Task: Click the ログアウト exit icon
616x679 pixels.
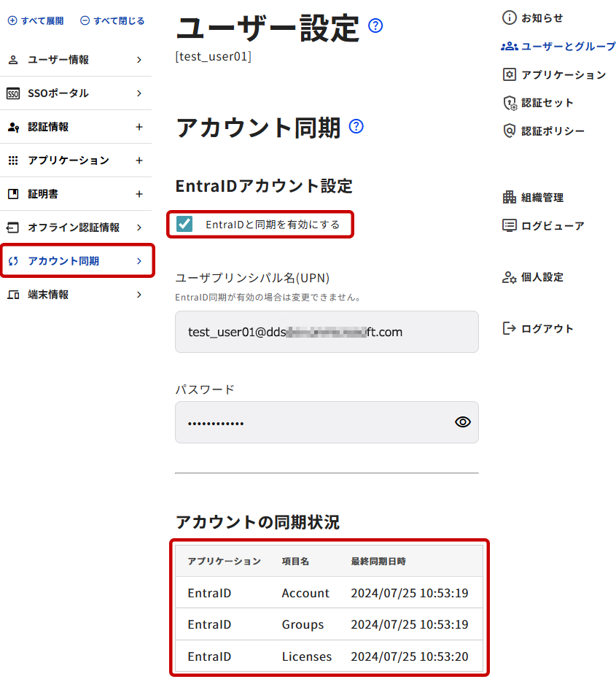Action: click(x=510, y=328)
